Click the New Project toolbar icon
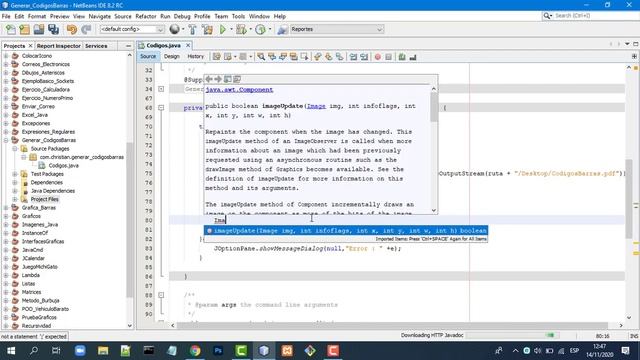 [24, 29]
